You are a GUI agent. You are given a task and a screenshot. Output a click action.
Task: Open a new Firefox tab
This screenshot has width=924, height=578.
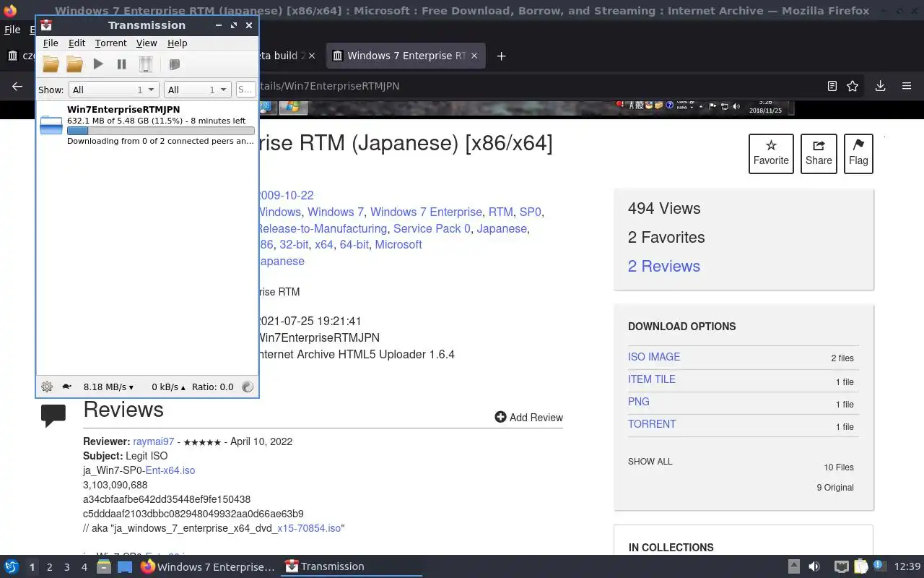(501, 56)
